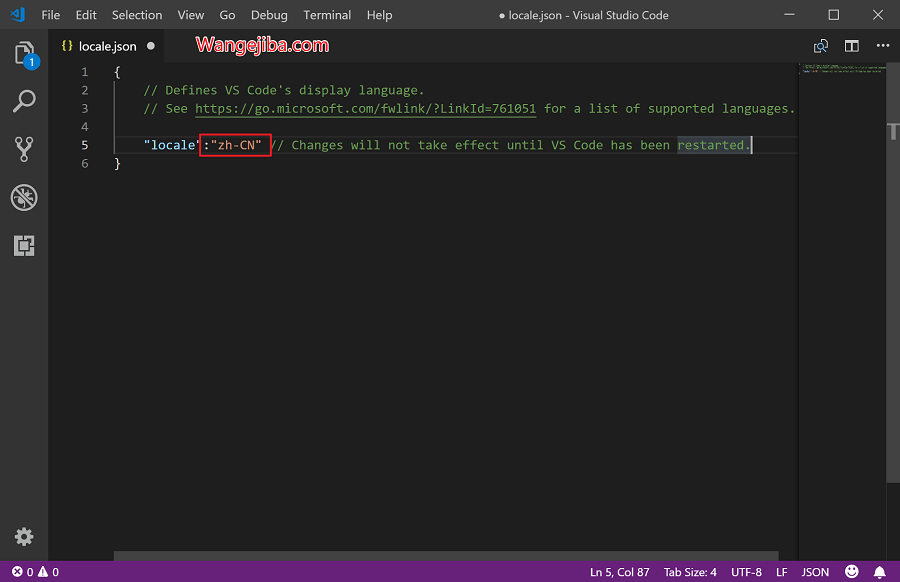Screen dimensions: 900x582
Task: Open the Terminal menu
Action: pos(327,15)
